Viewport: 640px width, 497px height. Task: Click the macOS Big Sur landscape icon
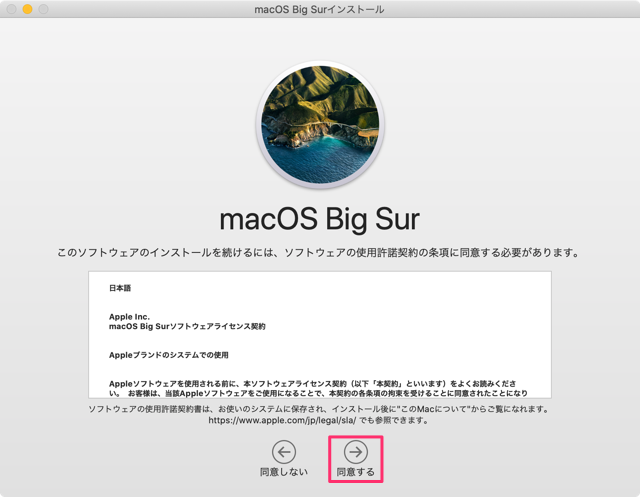pyautogui.click(x=320, y=125)
